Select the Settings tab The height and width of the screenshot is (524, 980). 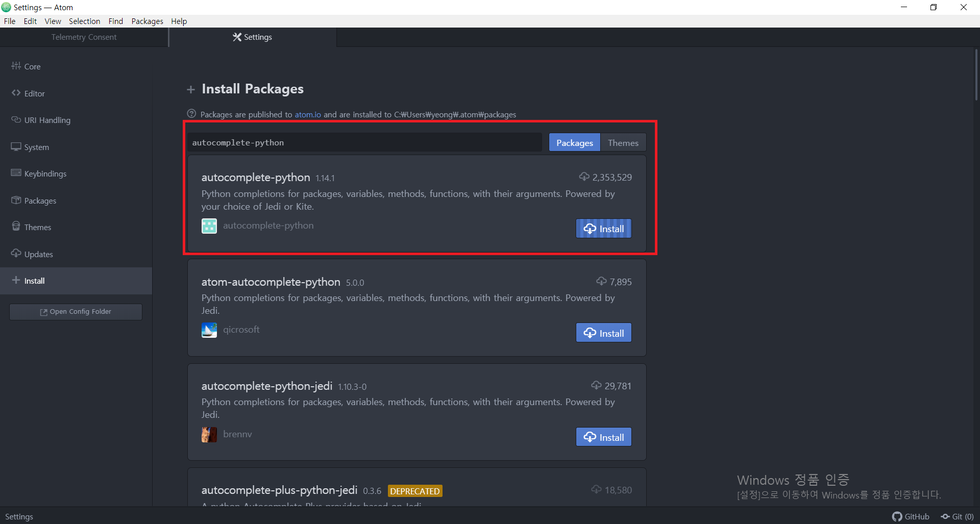click(x=253, y=37)
